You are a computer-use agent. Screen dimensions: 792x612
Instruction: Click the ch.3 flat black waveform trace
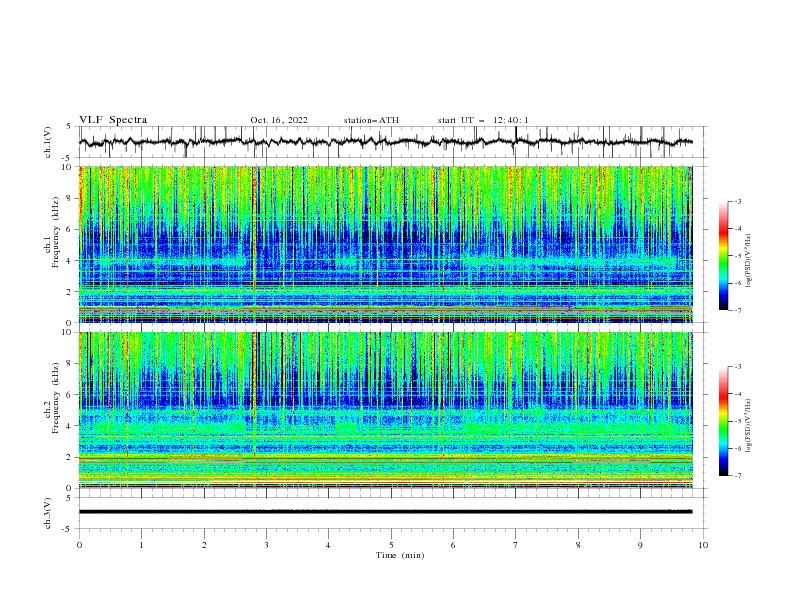pos(385,512)
